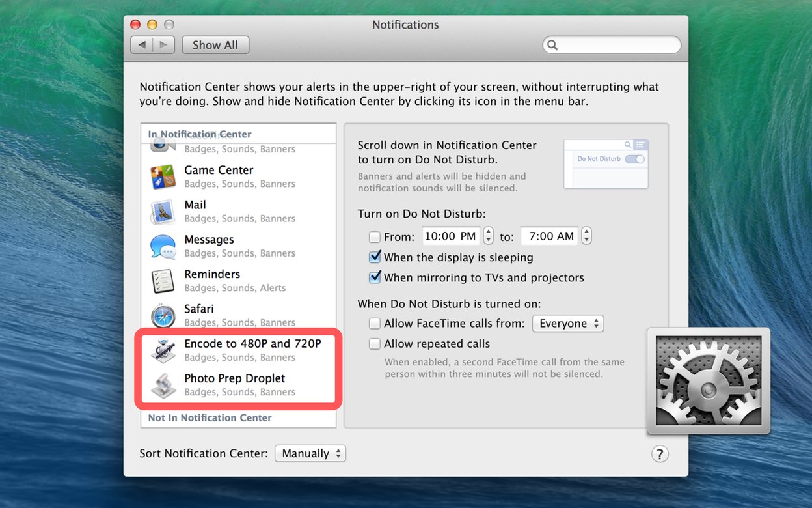The height and width of the screenshot is (508, 812).
Task: Tick the Allow repeated calls checkbox
Action: point(375,343)
